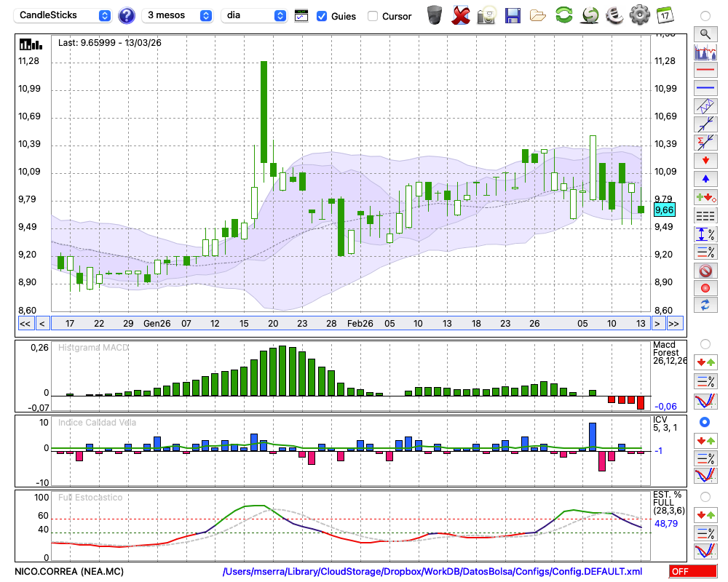Click the calendar icon showing 17

tap(664, 15)
